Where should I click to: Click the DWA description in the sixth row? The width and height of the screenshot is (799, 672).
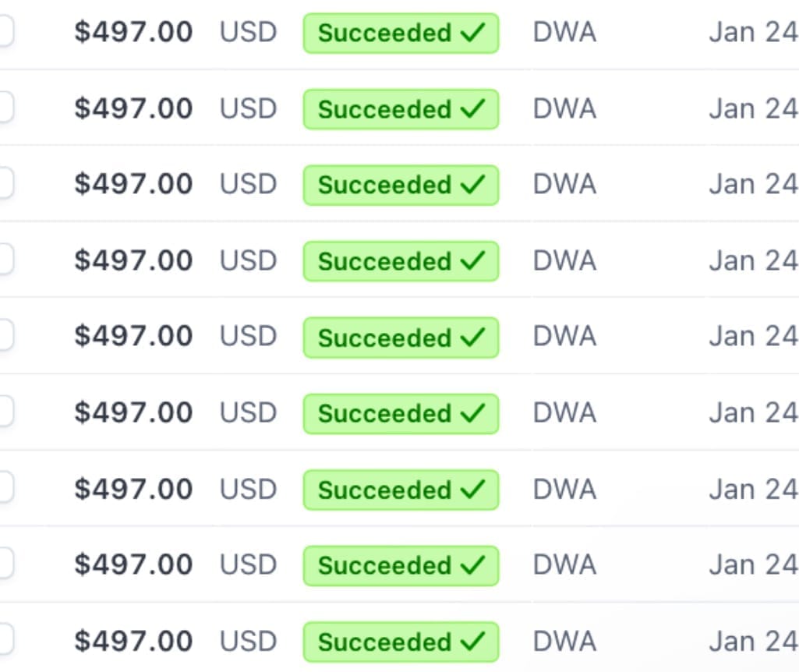564,412
